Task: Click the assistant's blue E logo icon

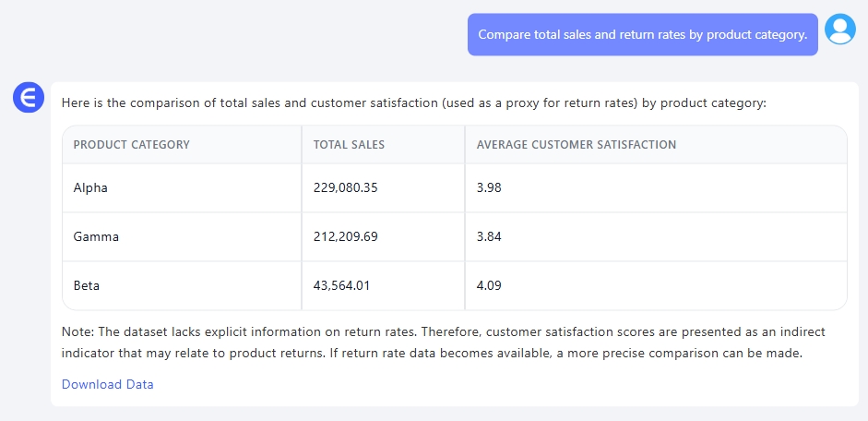Action: 29,97
